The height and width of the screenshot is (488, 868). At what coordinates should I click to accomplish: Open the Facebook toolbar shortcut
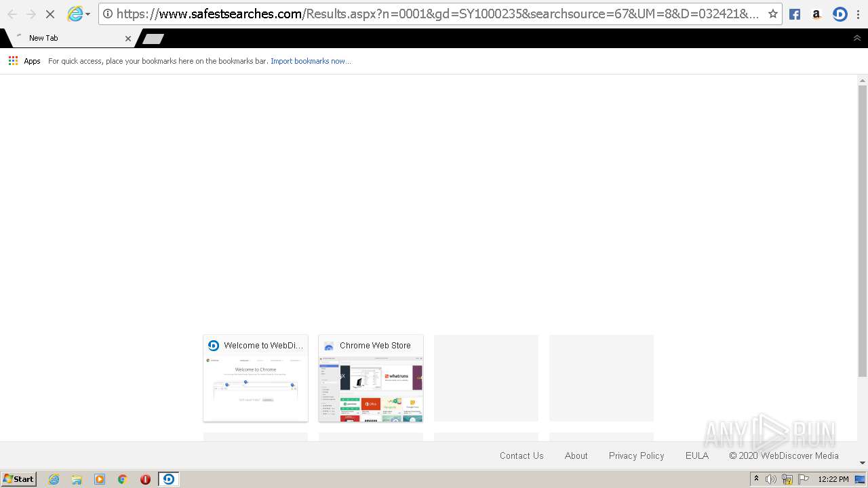[795, 14]
